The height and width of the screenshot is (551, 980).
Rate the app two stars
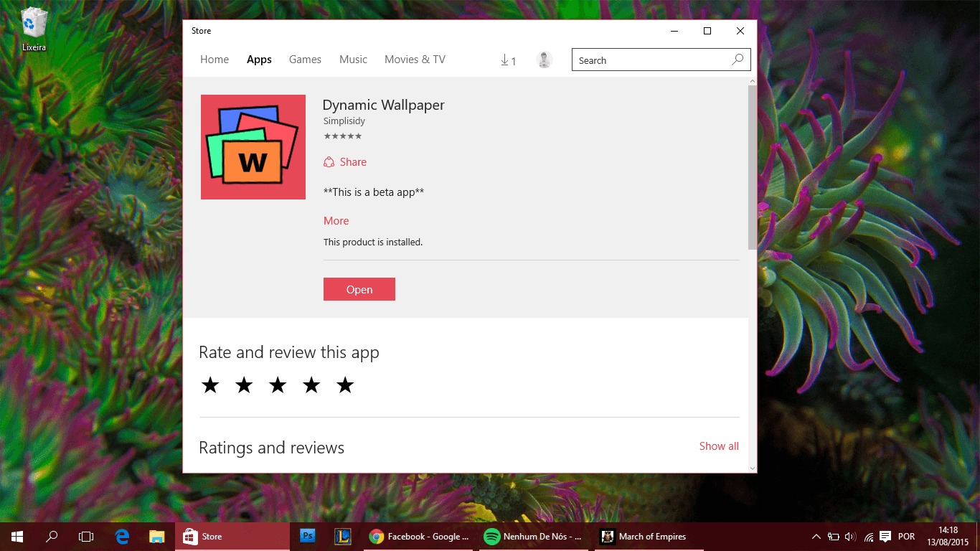(x=244, y=385)
